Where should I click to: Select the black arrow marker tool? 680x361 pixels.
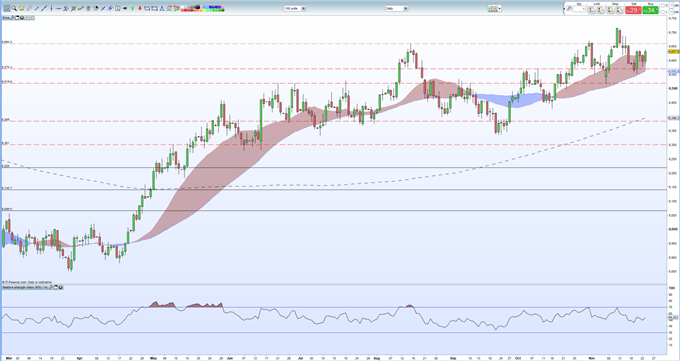[x=125, y=9]
